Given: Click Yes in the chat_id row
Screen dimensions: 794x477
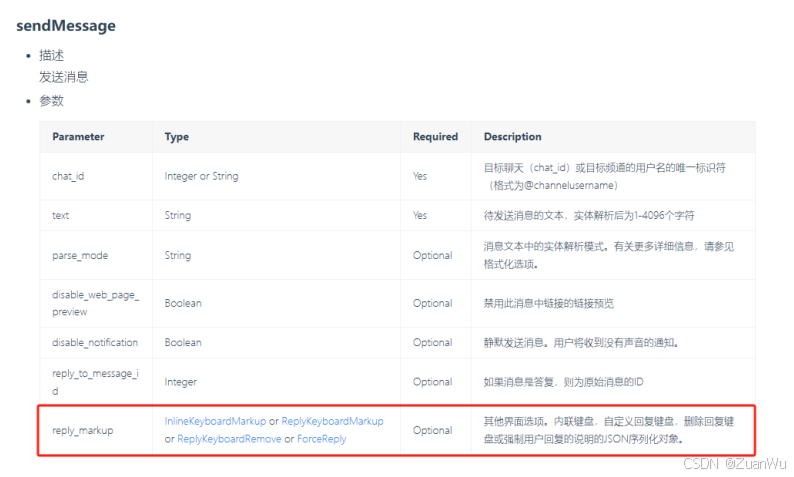Looking at the screenshot, I should click(x=420, y=176).
